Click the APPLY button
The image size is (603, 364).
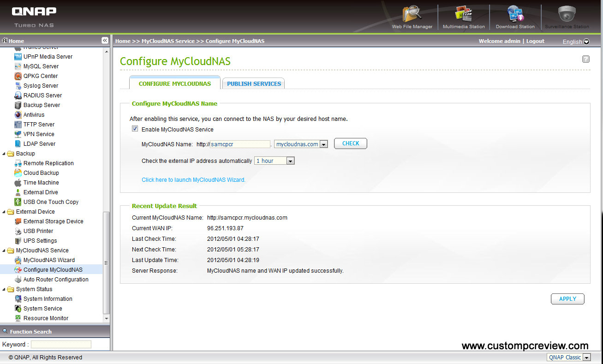click(x=567, y=299)
